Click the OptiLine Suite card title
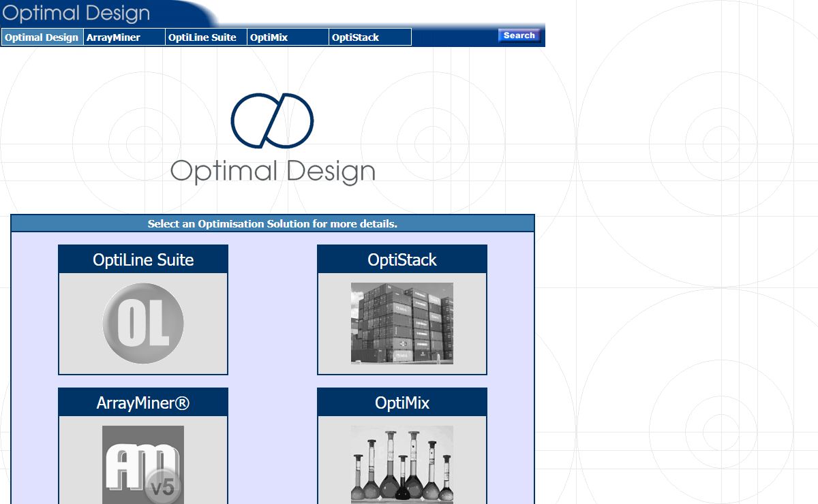The width and height of the screenshot is (818, 504). 143,259
